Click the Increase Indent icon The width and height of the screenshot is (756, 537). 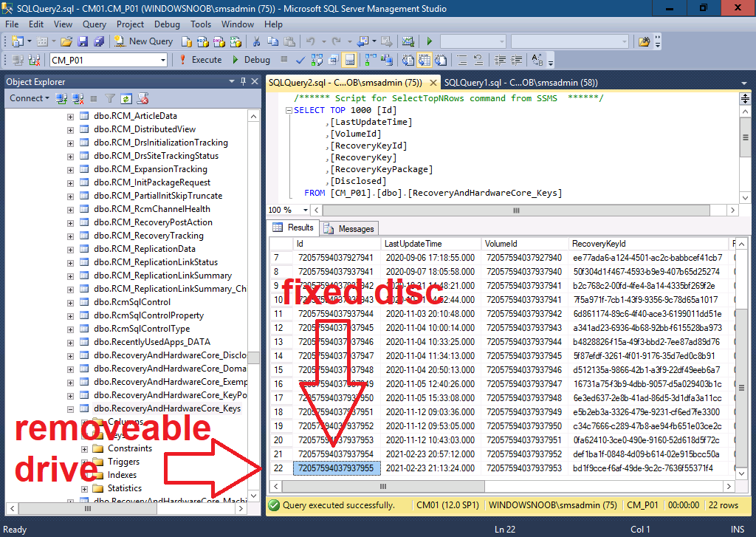click(516, 60)
